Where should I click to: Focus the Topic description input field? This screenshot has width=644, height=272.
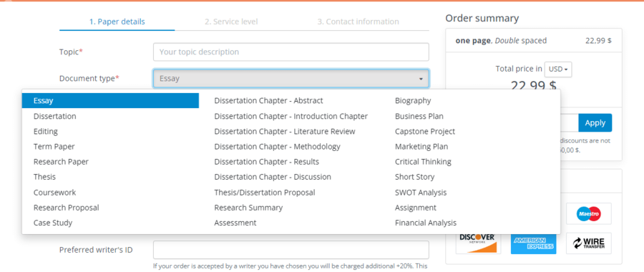pos(291,52)
